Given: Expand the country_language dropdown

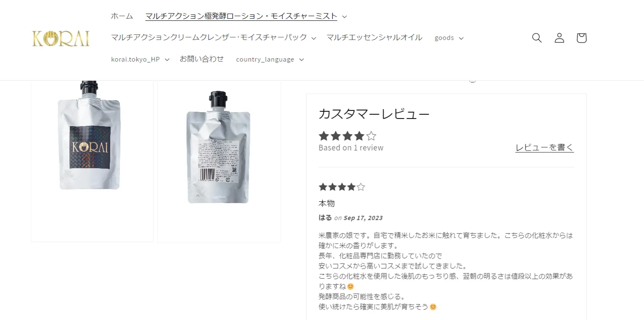Looking at the screenshot, I should click(x=270, y=59).
